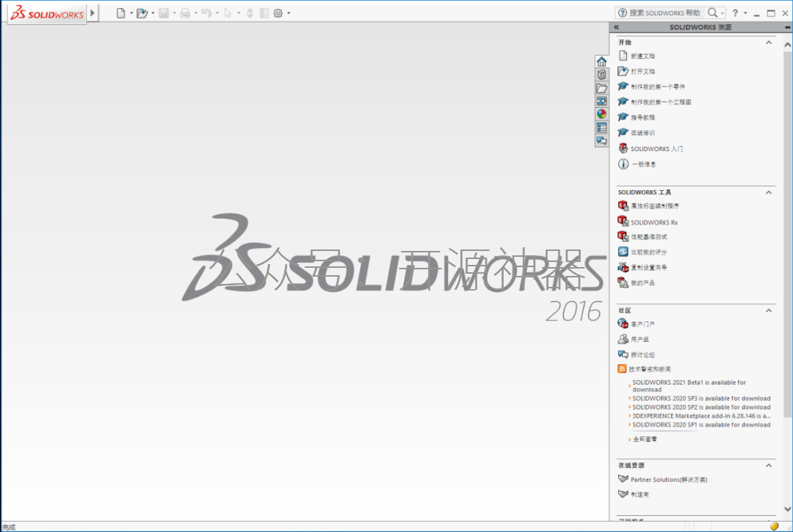This screenshot has width=793, height=532.
Task: Click 探讨论坛 link
Action: pos(642,355)
